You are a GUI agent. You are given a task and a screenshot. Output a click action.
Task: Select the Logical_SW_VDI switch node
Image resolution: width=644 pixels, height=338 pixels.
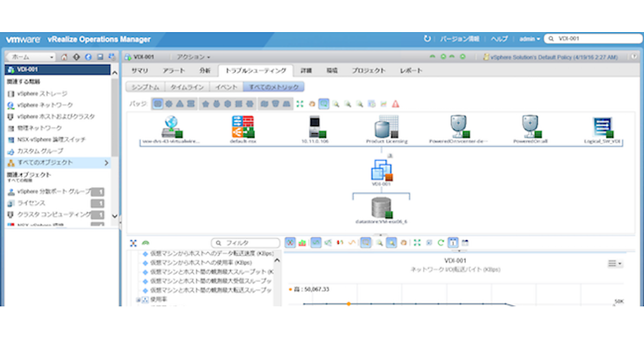coord(604,128)
